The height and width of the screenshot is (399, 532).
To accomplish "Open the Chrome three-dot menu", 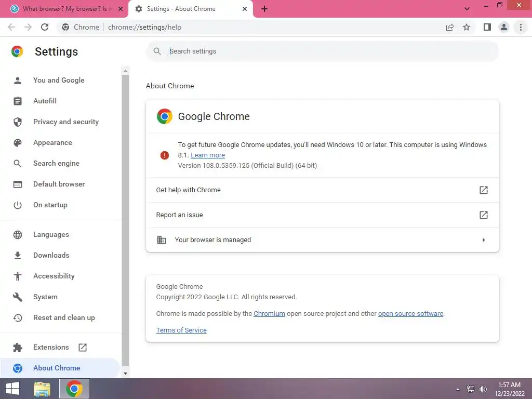I will (521, 27).
